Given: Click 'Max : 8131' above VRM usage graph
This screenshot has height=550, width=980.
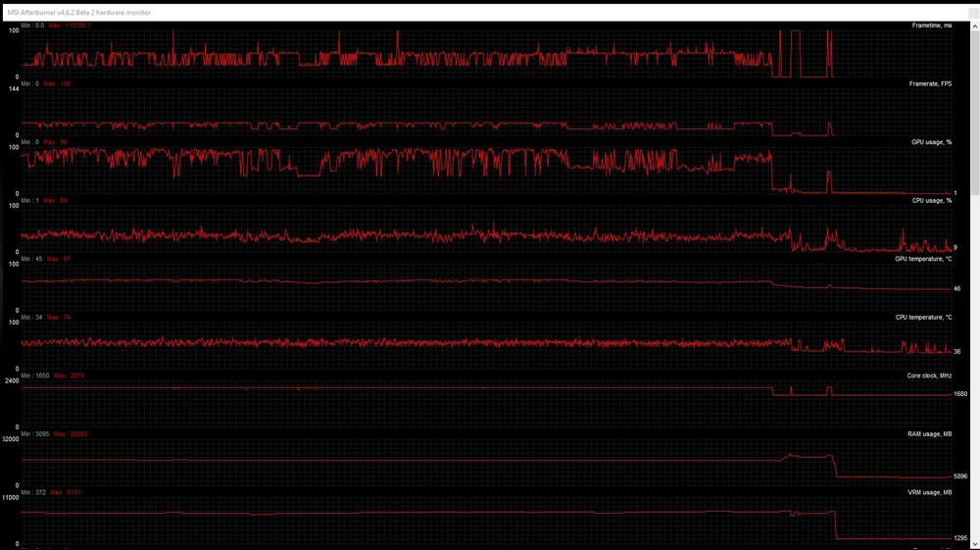Looking at the screenshot, I should 66,492.
